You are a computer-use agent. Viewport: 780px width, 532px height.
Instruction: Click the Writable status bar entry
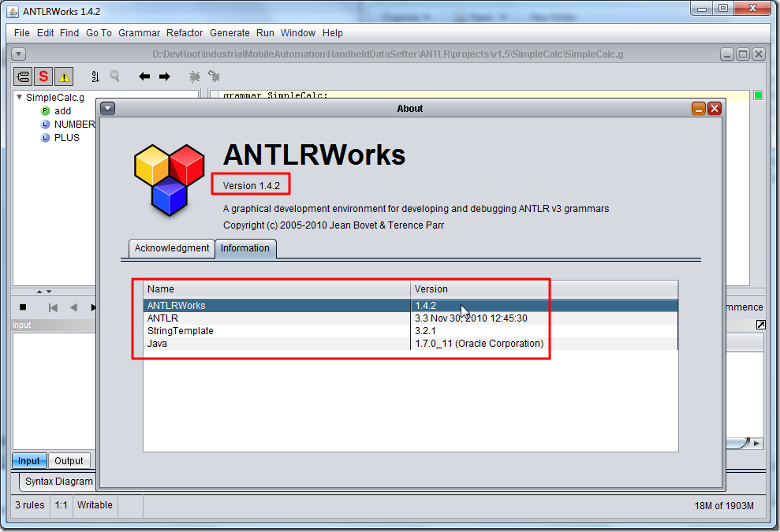click(95, 505)
